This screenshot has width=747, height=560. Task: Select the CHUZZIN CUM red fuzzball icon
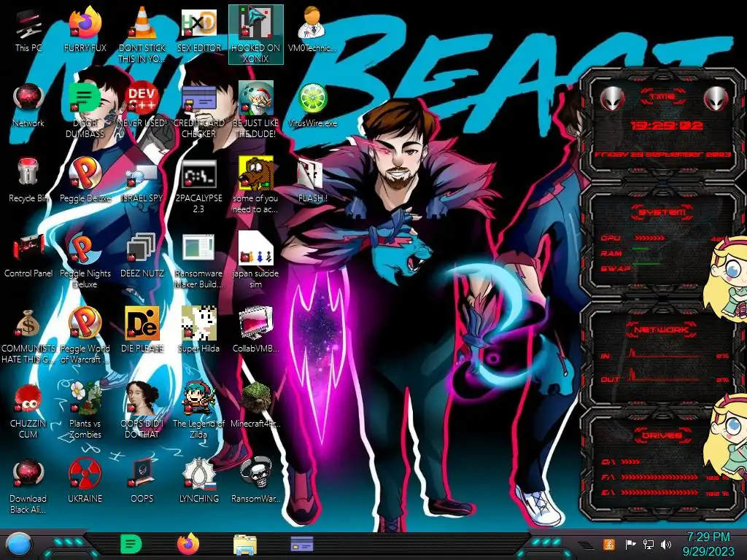pyautogui.click(x=28, y=411)
